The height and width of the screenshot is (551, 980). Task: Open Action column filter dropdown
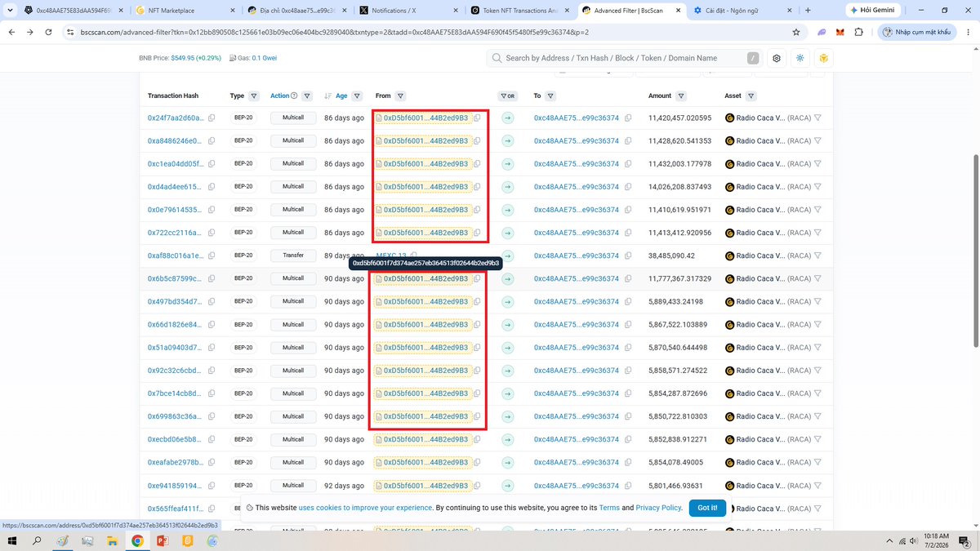(307, 96)
